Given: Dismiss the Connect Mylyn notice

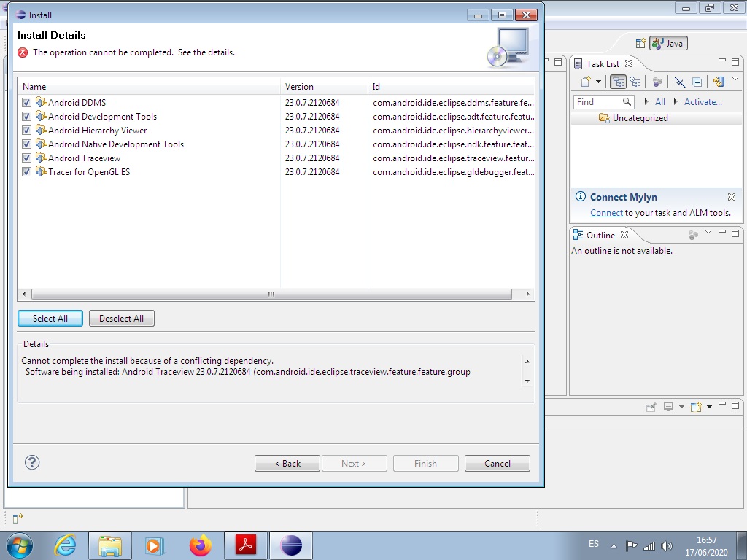Looking at the screenshot, I should point(732,197).
